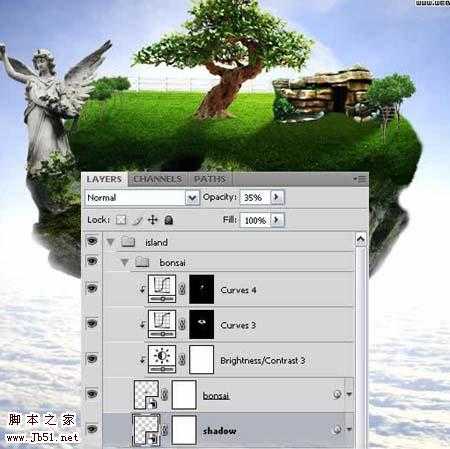
Task: Hide the Curves 3 layer
Action: (92, 323)
